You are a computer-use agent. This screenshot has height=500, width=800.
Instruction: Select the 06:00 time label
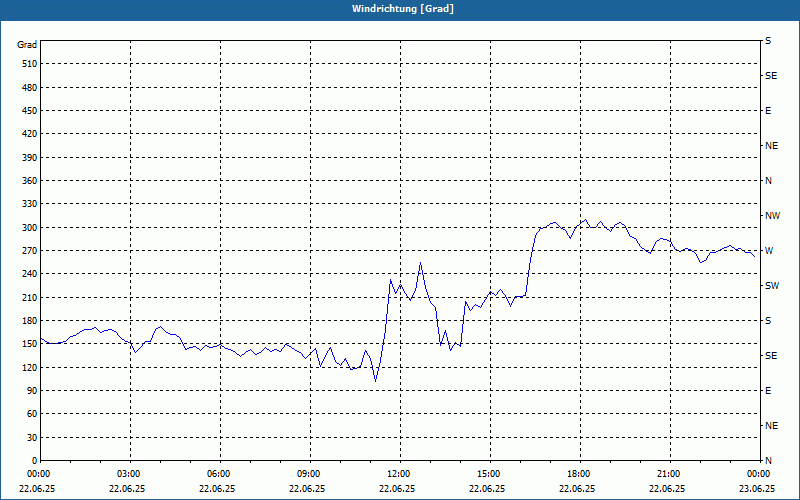click(220, 474)
